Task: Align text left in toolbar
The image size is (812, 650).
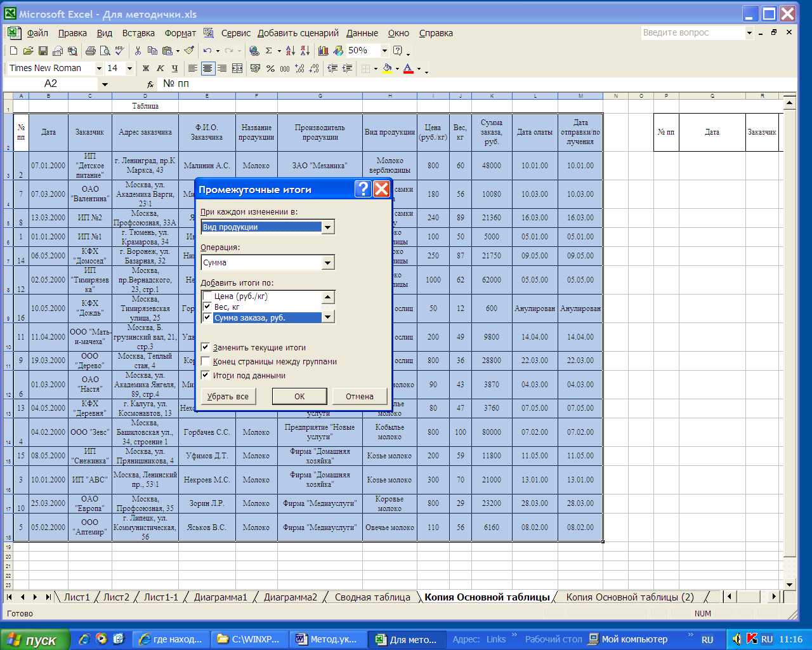Action: point(193,69)
